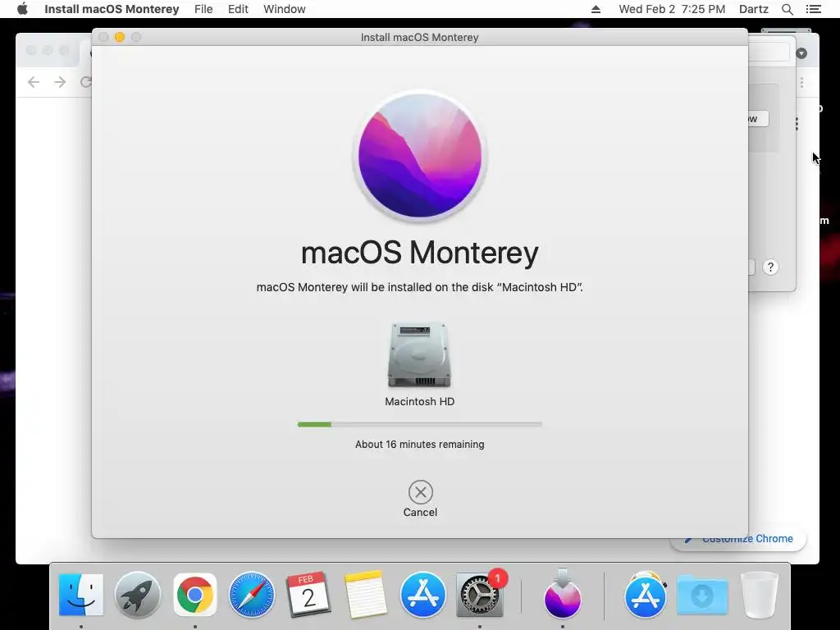Click Chrome forward arrow in background window
This screenshot has height=630, width=840.
(x=60, y=82)
